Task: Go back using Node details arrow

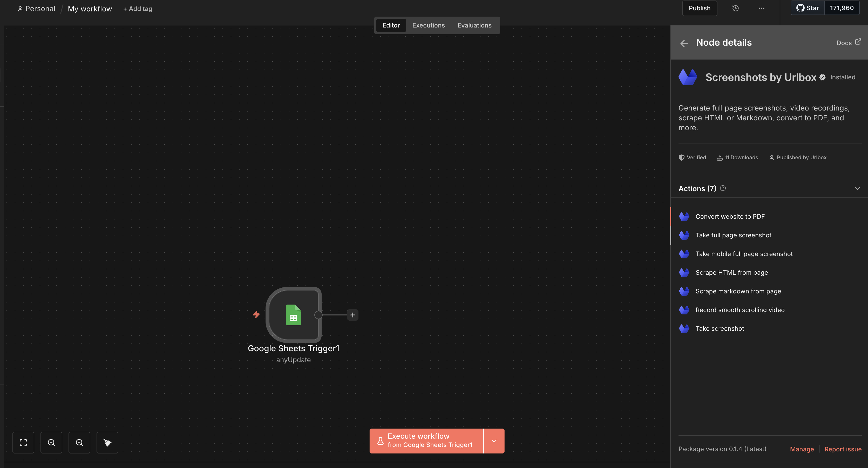Action: [x=684, y=43]
